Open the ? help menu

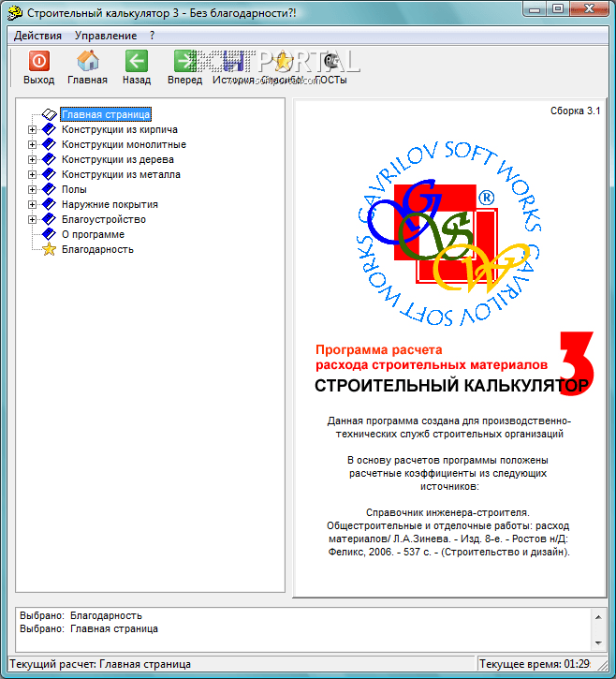[x=152, y=36]
